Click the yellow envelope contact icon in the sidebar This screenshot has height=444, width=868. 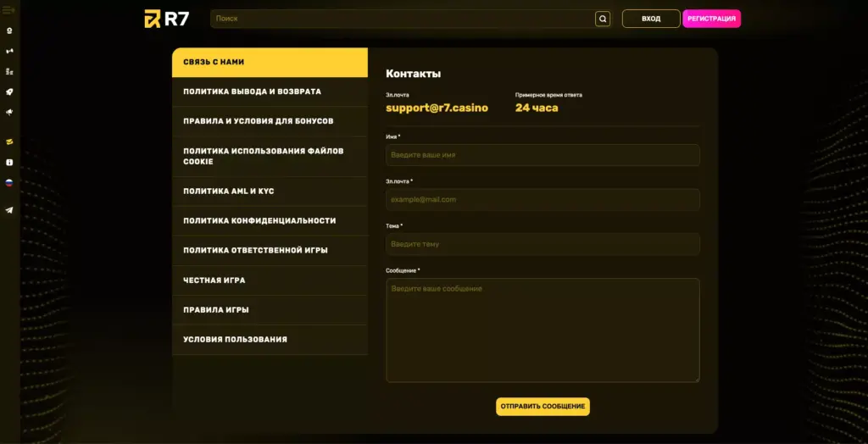pyautogui.click(x=8, y=142)
